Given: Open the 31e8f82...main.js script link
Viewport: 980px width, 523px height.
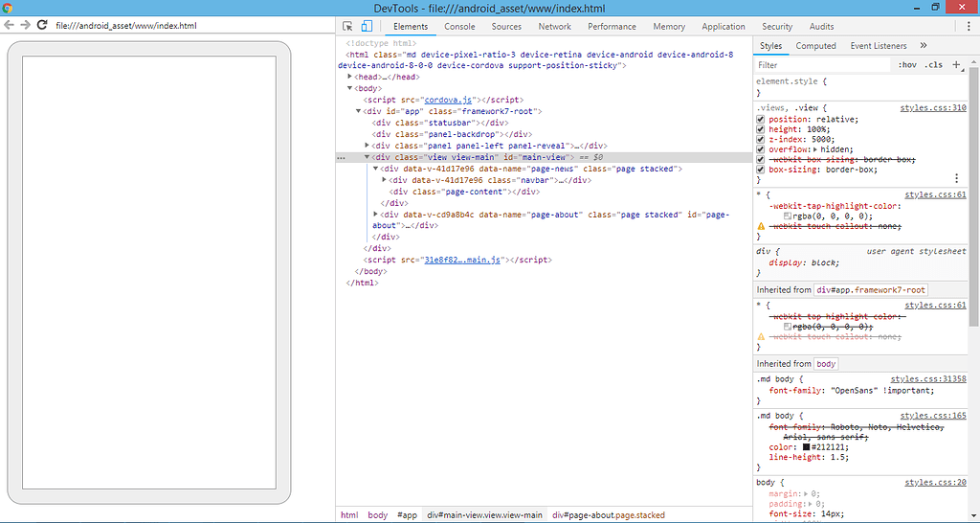Looking at the screenshot, I should click(462, 260).
